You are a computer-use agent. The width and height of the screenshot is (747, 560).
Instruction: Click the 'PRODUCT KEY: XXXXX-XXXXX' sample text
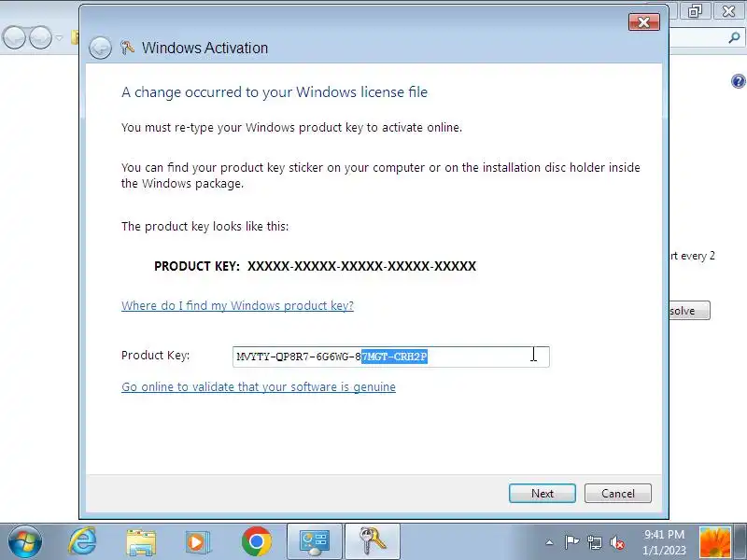click(x=315, y=266)
